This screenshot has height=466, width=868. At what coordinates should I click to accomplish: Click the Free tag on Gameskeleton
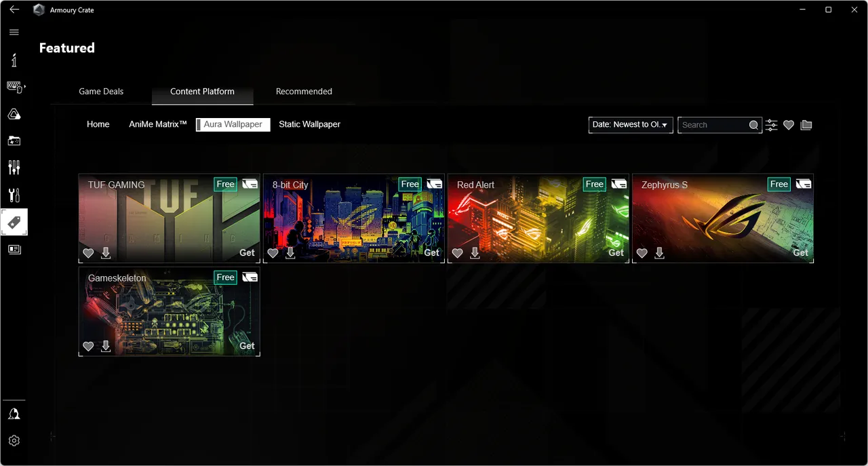click(x=226, y=277)
